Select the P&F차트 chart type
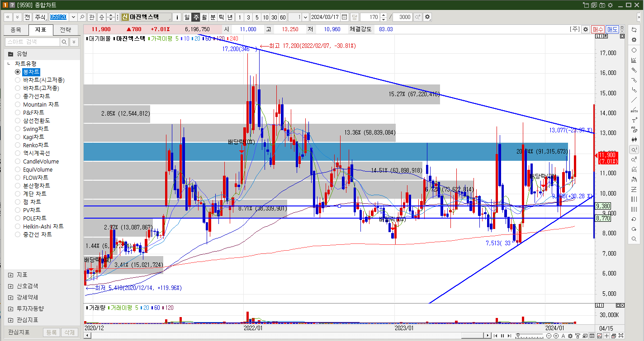The height and width of the screenshot is (341, 644). click(33, 112)
